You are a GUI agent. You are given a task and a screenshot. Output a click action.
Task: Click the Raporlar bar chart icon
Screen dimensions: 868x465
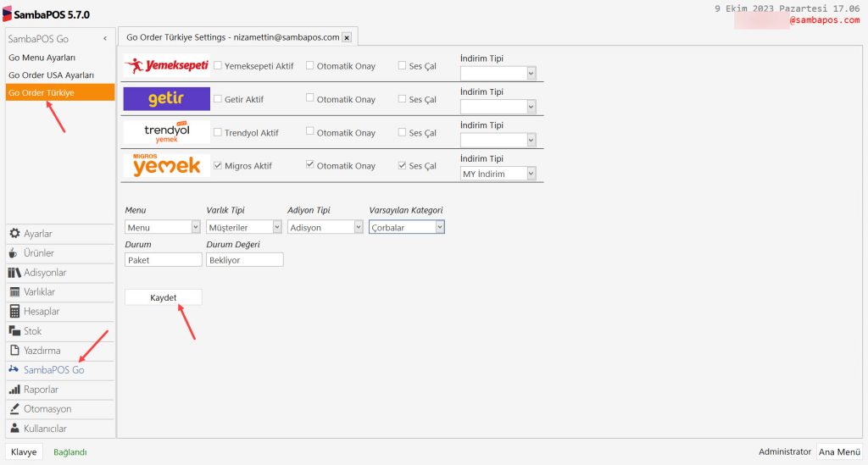click(14, 390)
